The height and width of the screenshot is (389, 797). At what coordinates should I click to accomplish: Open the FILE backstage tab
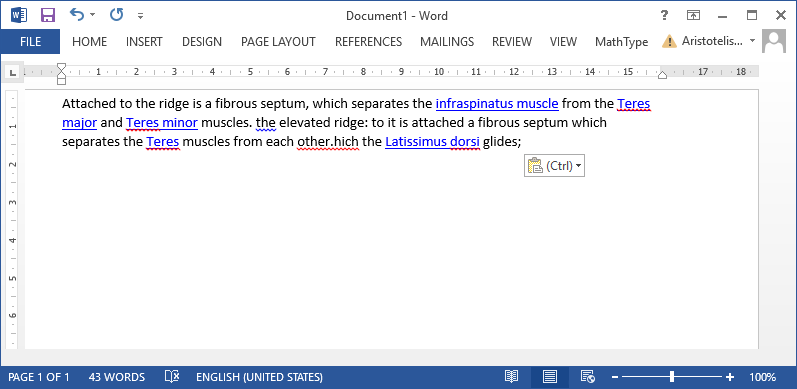(x=30, y=42)
